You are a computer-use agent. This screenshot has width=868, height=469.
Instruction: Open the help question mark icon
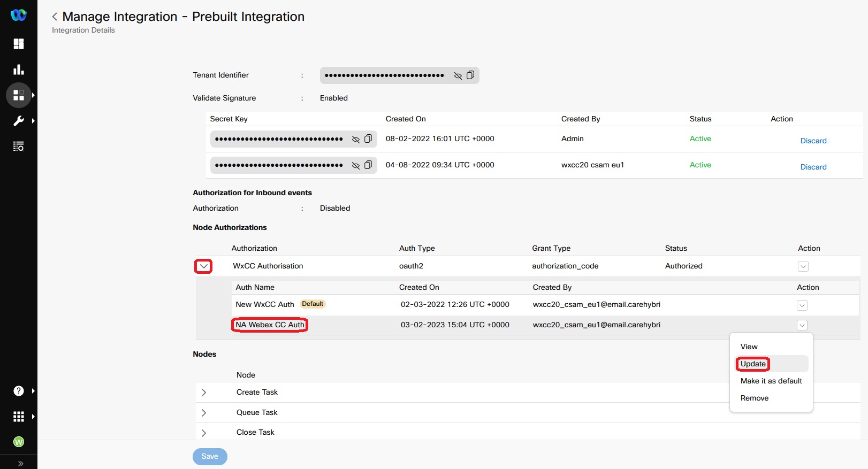19,391
